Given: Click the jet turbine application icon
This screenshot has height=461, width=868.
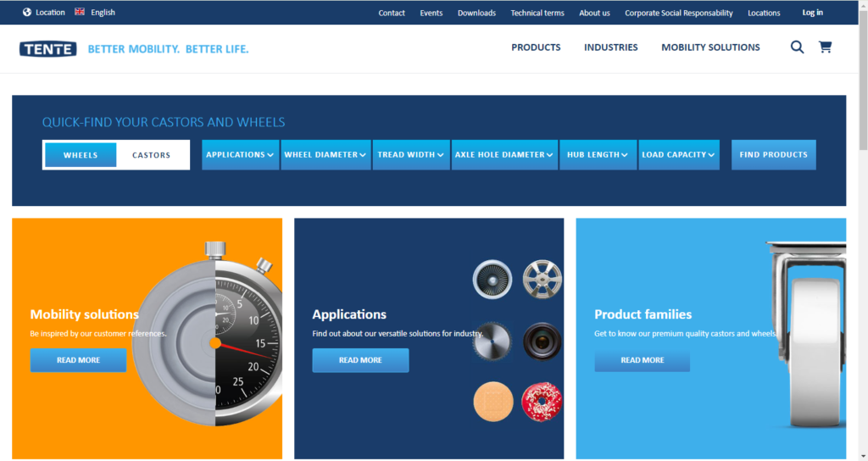Looking at the screenshot, I should [492, 278].
